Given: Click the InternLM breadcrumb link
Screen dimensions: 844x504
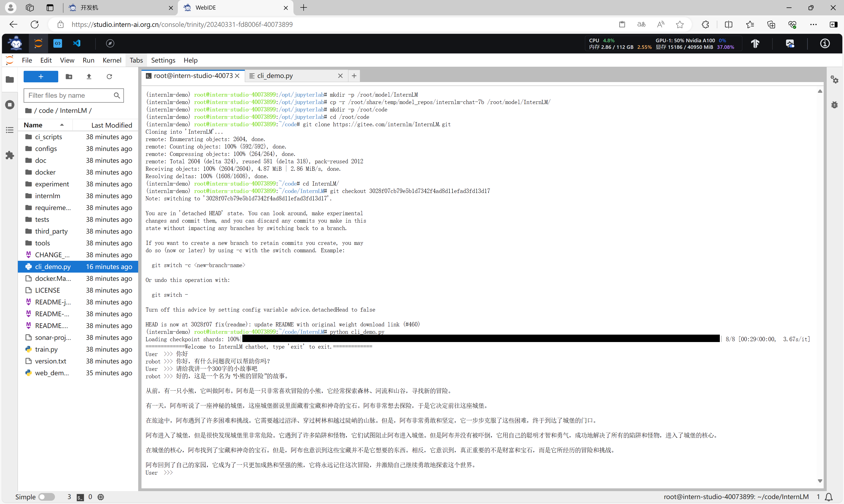Looking at the screenshot, I should click(73, 110).
